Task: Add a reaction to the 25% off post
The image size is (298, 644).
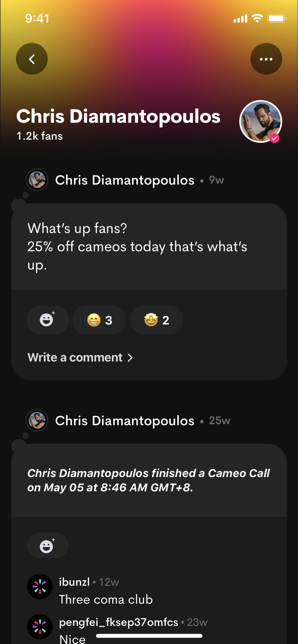Action: click(x=47, y=320)
